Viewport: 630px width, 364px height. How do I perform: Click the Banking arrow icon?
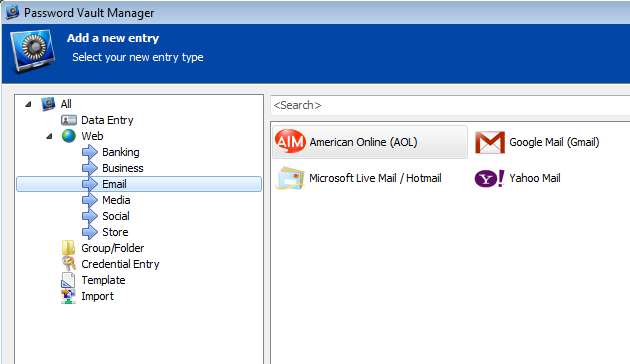90,152
